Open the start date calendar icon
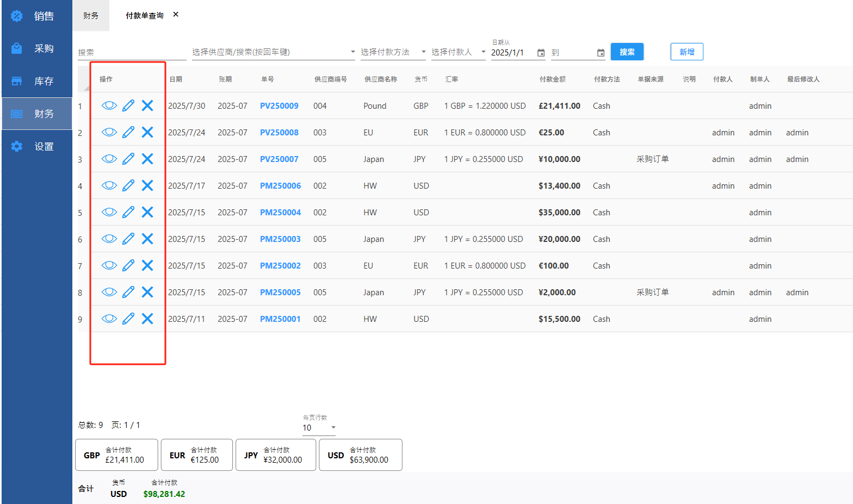 tap(541, 53)
